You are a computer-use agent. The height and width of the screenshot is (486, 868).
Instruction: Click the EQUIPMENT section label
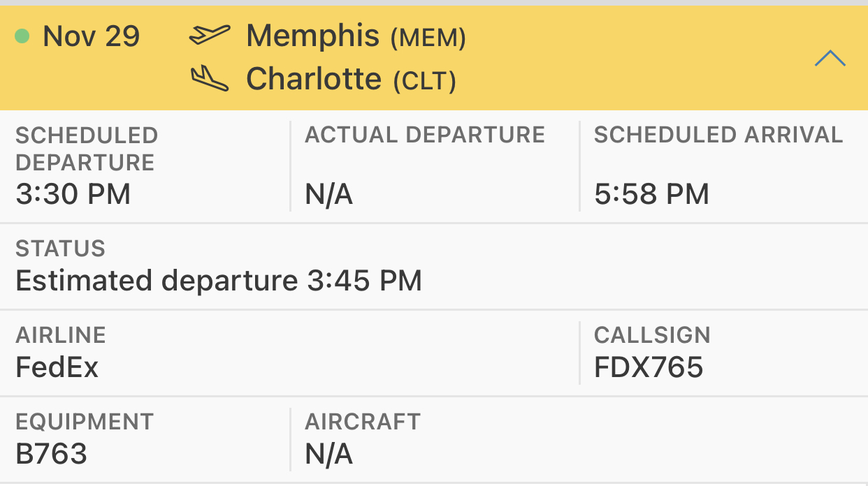point(85,422)
